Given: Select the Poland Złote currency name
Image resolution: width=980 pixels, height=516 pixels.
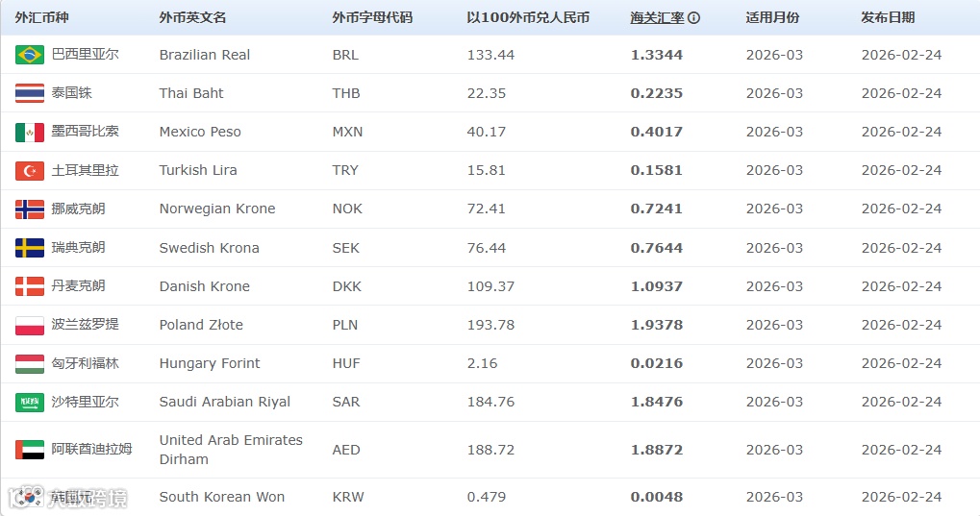Looking at the screenshot, I should click(x=201, y=325).
